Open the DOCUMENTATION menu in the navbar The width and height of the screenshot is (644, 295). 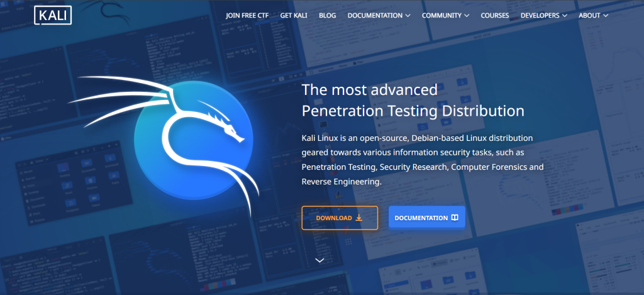coord(375,16)
